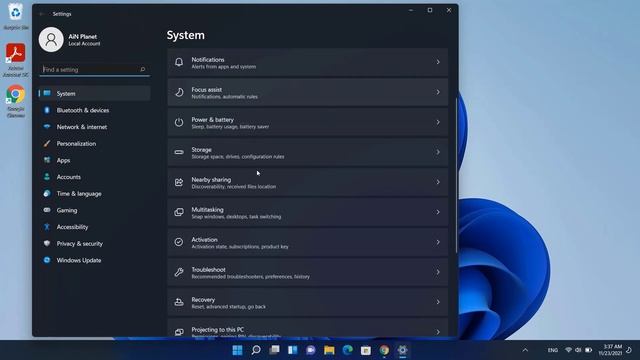640x360 pixels.
Task: Open Apps settings
Action: click(x=95, y=160)
